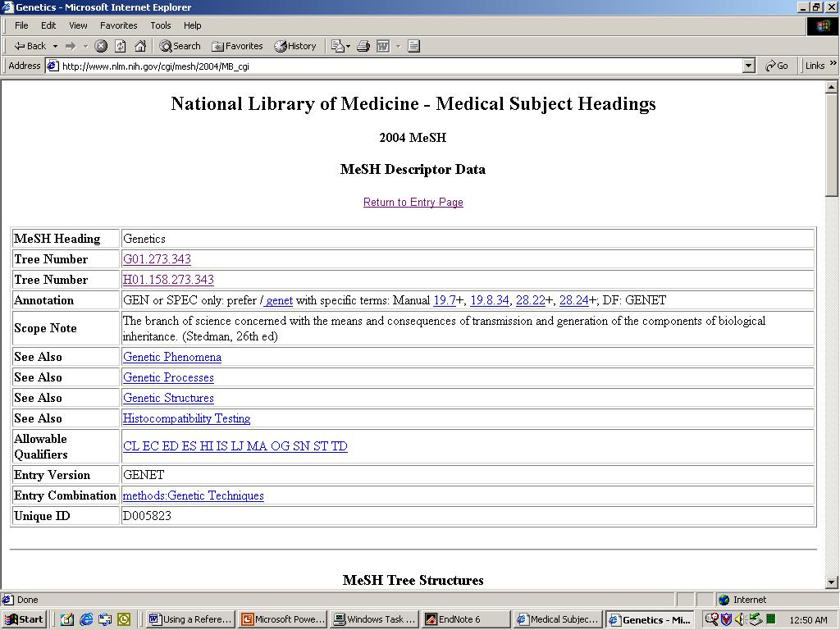Follow the Genetic Phenomena See Also link
Image resolution: width=840 pixels, height=630 pixels.
pos(172,357)
